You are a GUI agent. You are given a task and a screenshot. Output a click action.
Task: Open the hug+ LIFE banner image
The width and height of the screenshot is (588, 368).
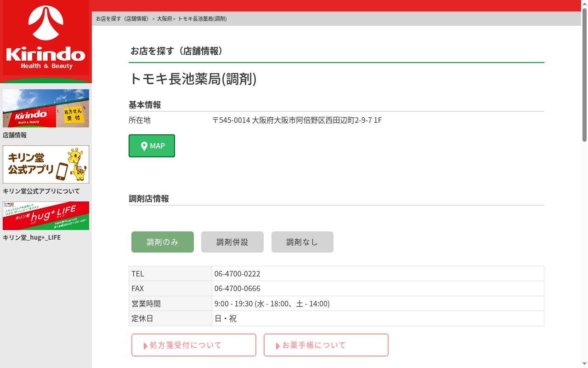pos(46,216)
